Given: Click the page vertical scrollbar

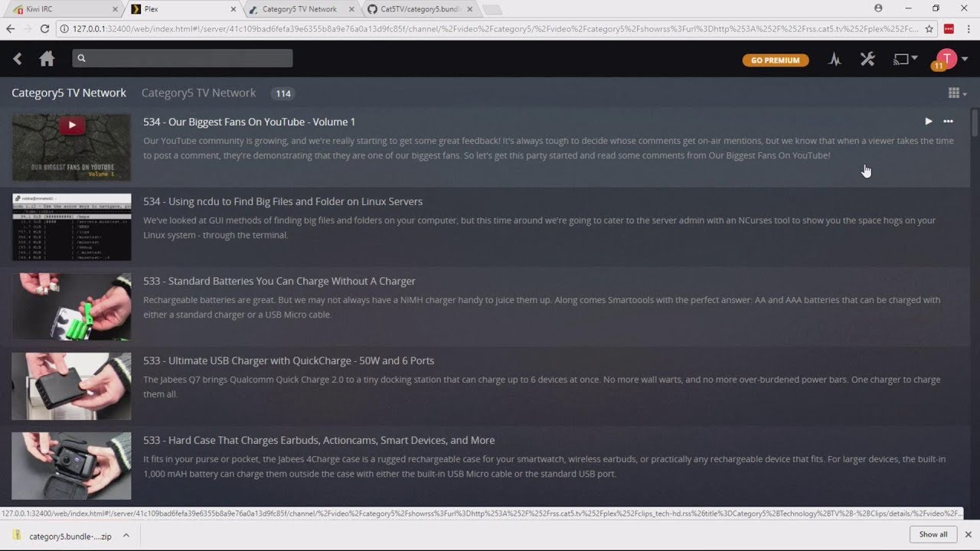Looking at the screenshot, I should (x=975, y=122).
